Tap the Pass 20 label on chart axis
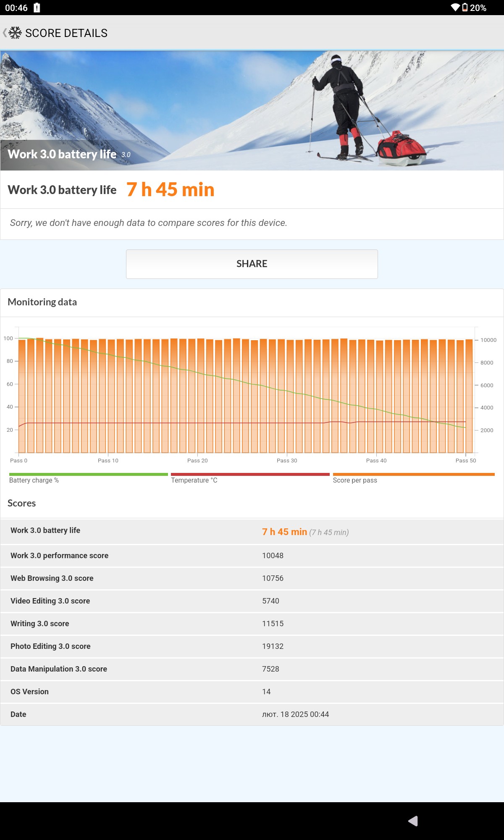This screenshot has width=504, height=840. click(x=197, y=460)
